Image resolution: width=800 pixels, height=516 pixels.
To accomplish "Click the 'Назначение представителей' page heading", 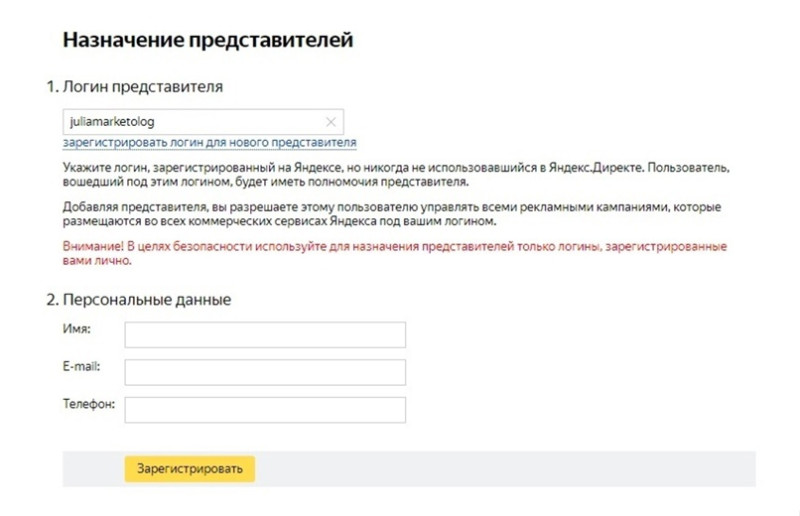I will coord(208,40).
